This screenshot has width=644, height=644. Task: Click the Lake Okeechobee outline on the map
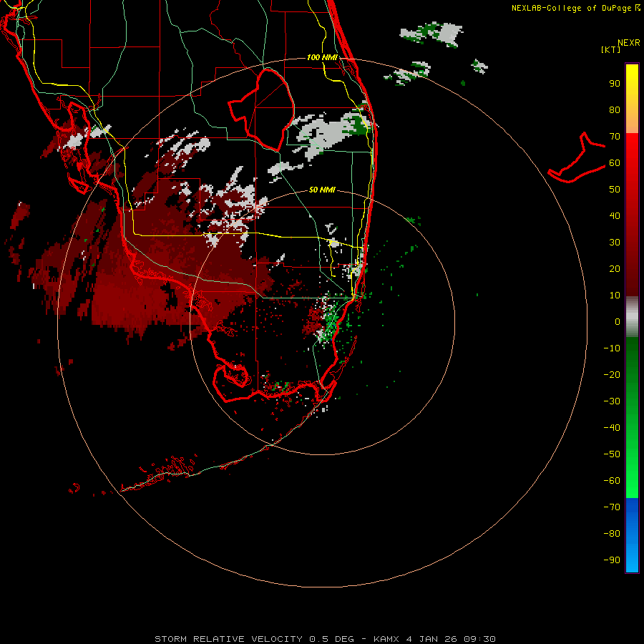tap(262, 110)
